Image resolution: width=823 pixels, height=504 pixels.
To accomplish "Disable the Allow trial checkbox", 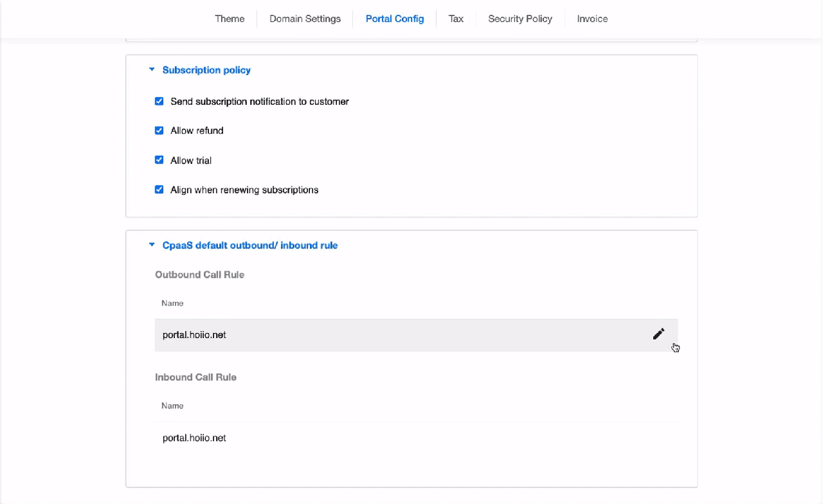I will pyautogui.click(x=159, y=160).
